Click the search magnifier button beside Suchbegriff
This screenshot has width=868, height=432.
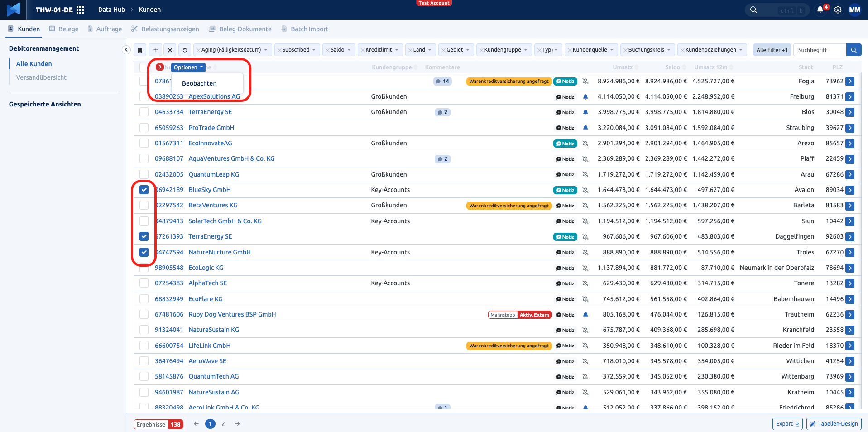854,50
